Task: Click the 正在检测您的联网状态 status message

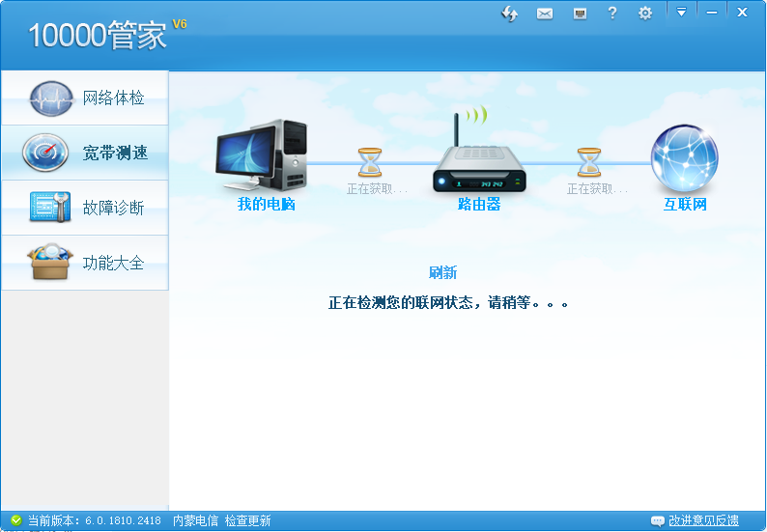Action: [x=448, y=302]
